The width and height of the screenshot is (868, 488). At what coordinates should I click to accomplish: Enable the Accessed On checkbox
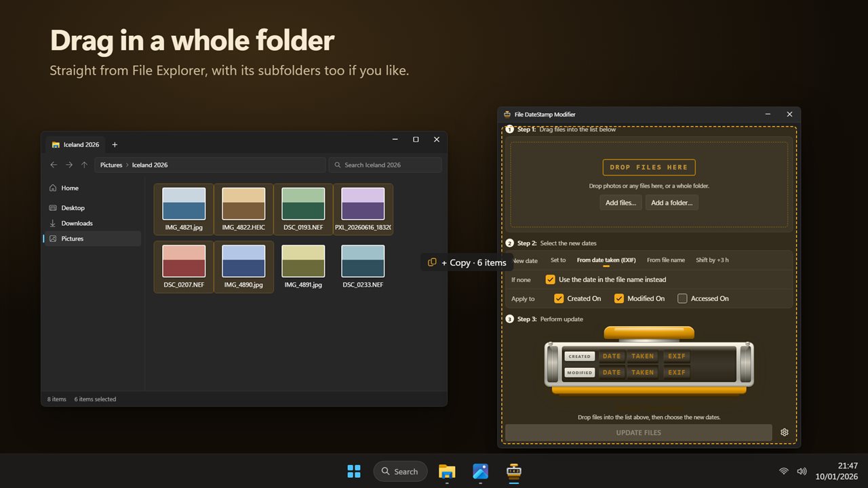point(682,298)
